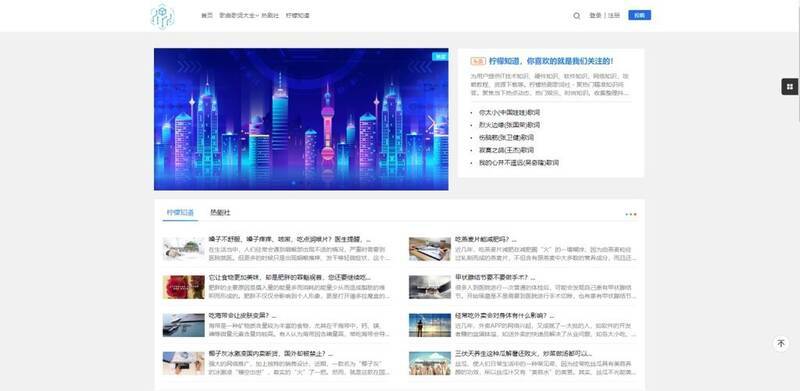The width and height of the screenshot is (800, 391).
Task: Open article 嗓子不舒服，嗓子痒痒
Action: 289,239
